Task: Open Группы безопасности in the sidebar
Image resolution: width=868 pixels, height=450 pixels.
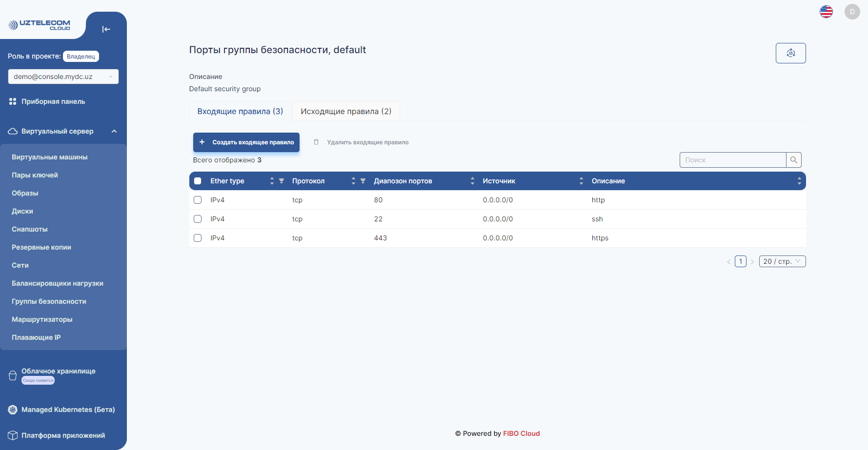Action: 49,301
